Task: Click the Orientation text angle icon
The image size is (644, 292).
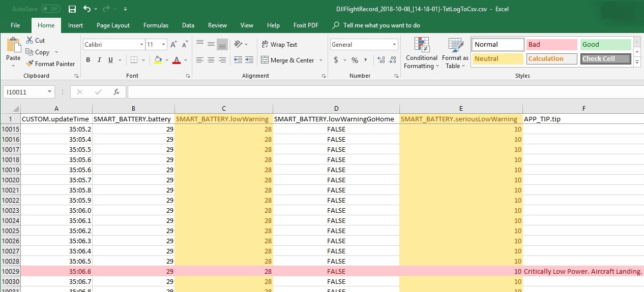Action: point(239,45)
